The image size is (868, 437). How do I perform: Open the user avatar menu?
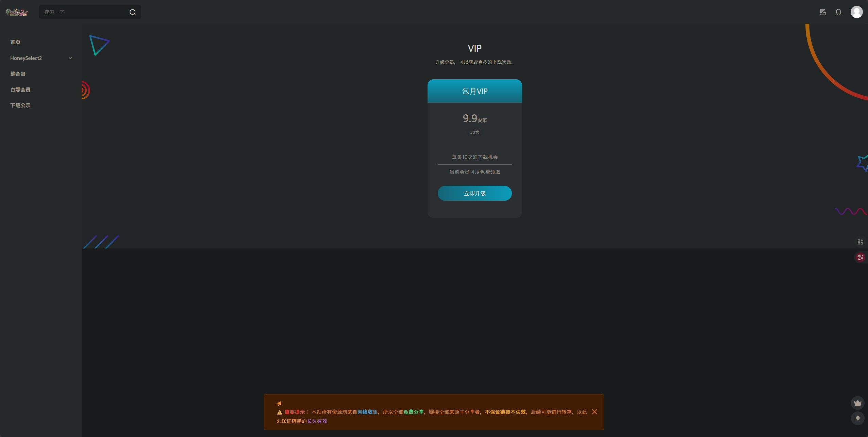coord(856,12)
